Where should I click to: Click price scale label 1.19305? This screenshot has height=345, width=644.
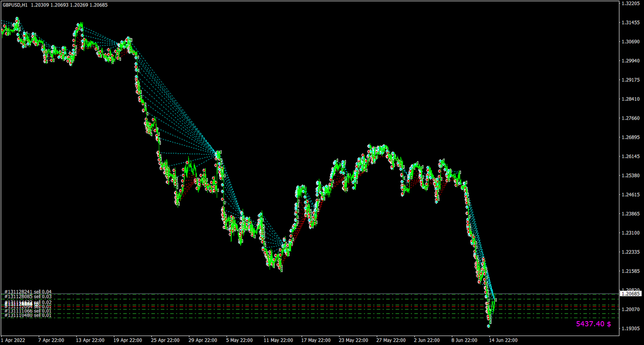[x=630, y=329]
